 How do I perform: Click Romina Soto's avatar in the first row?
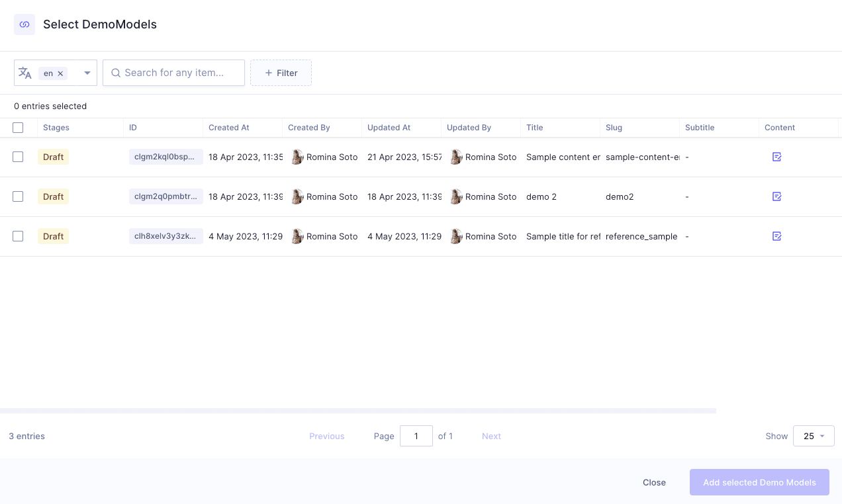coord(297,157)
